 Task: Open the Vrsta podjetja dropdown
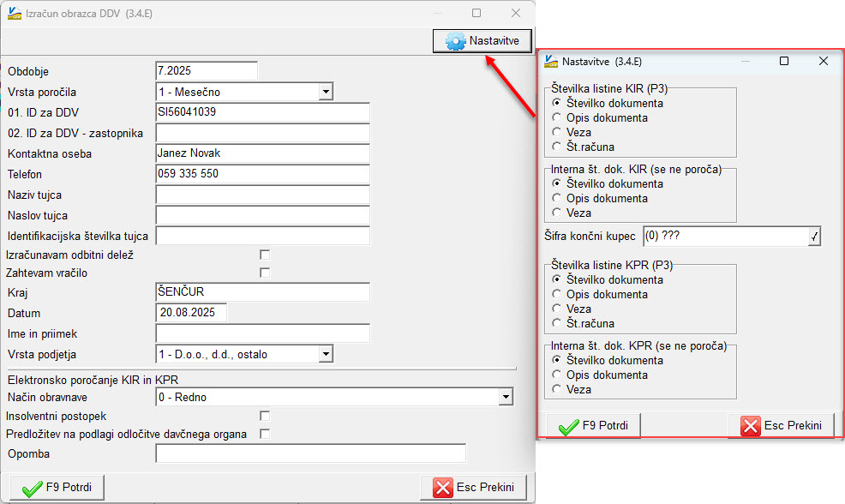(325, 354)
